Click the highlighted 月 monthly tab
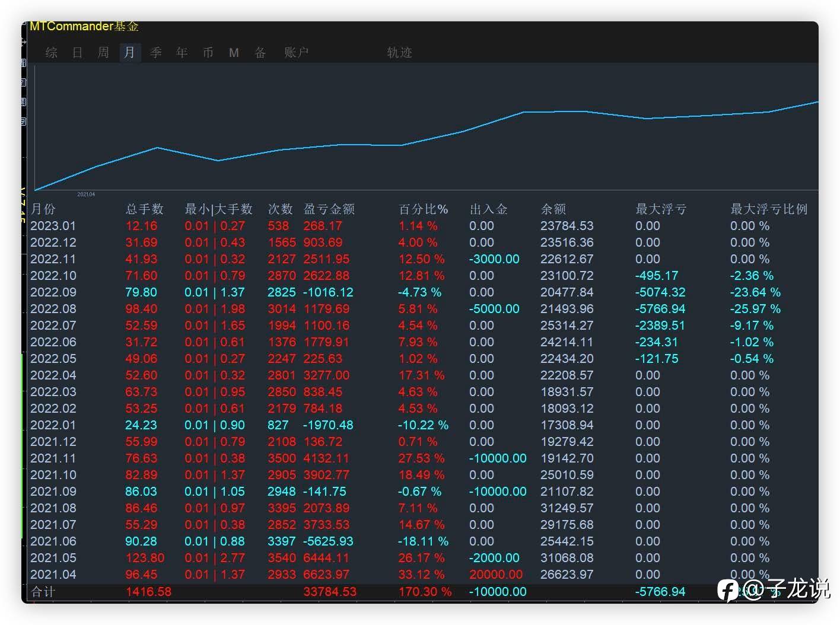This screenshot has height=625, width=840. pos(129,53)
